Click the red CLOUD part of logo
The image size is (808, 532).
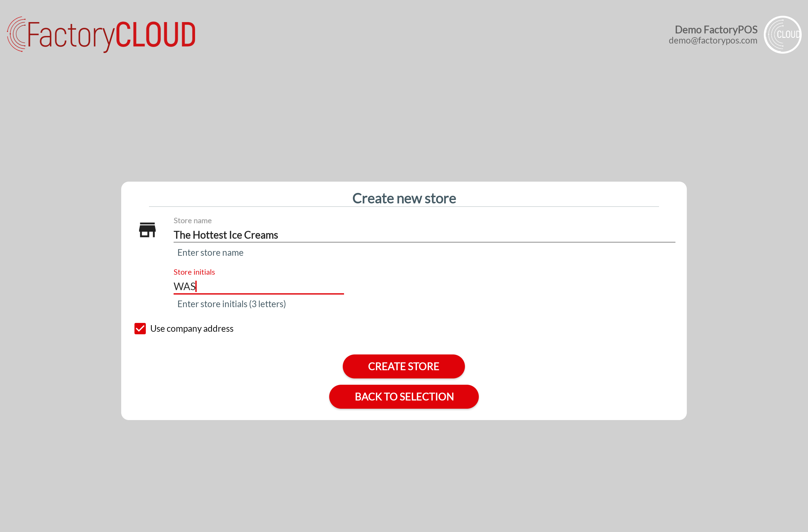[x=156, y=35]
